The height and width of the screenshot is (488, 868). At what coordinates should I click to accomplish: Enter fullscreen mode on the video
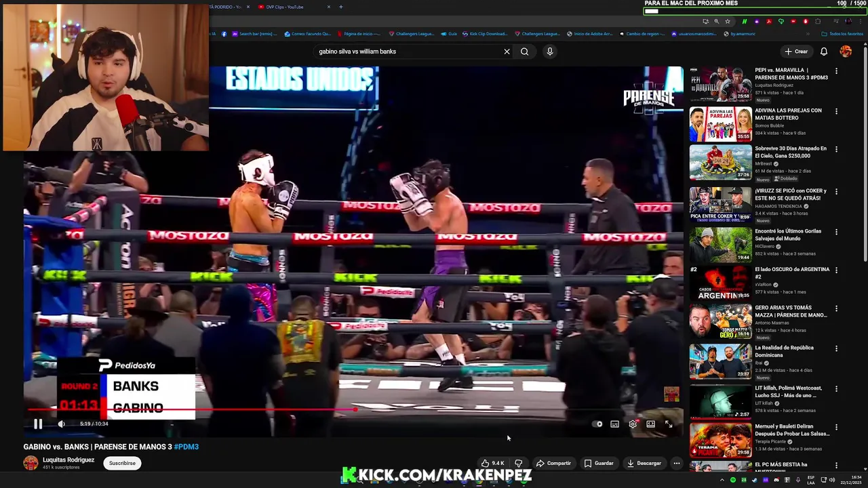coord(669,424)
